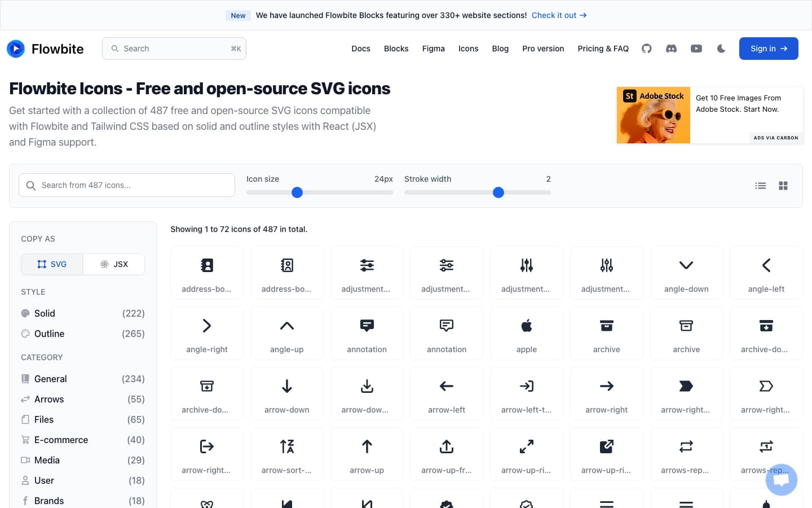Open the GitHub icon link in header
The image size is (812, 508).
tap(647, 49)
